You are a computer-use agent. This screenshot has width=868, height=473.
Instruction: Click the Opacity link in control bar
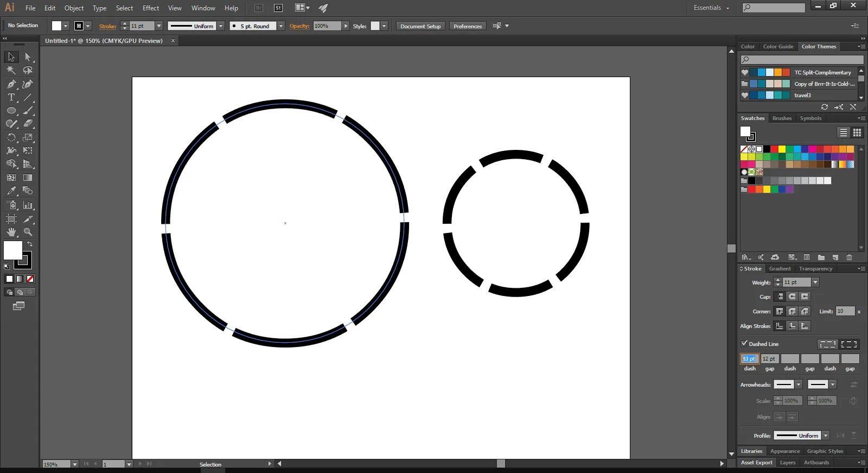[299, 26]
